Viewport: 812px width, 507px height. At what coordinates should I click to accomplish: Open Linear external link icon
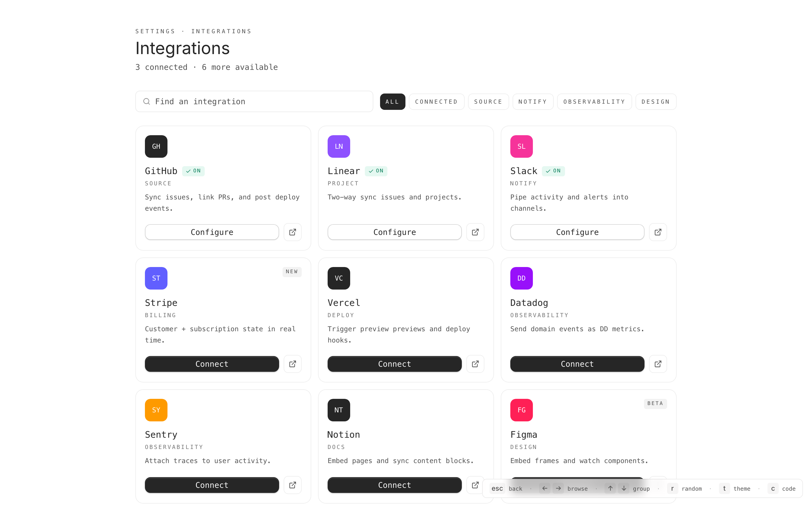pyautogui.click(x=475, y=232)
